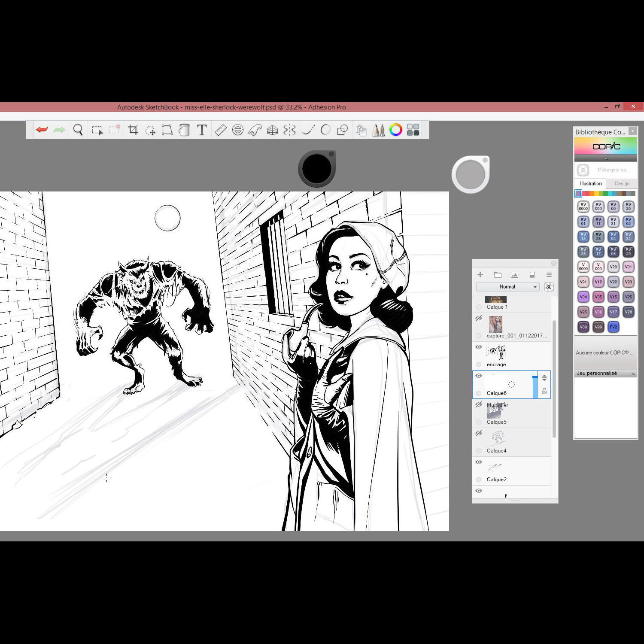Hide the Calque6 layer

(x=479, y=376)
